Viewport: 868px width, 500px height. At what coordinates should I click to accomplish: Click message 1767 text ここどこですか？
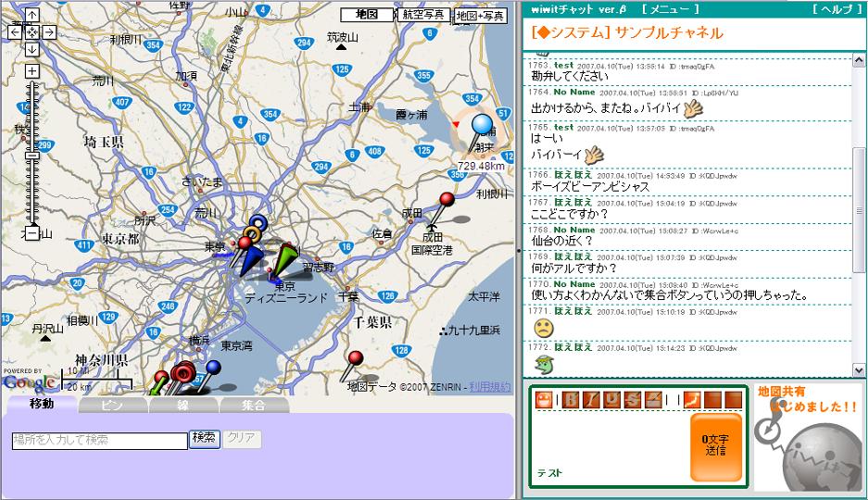569,214
